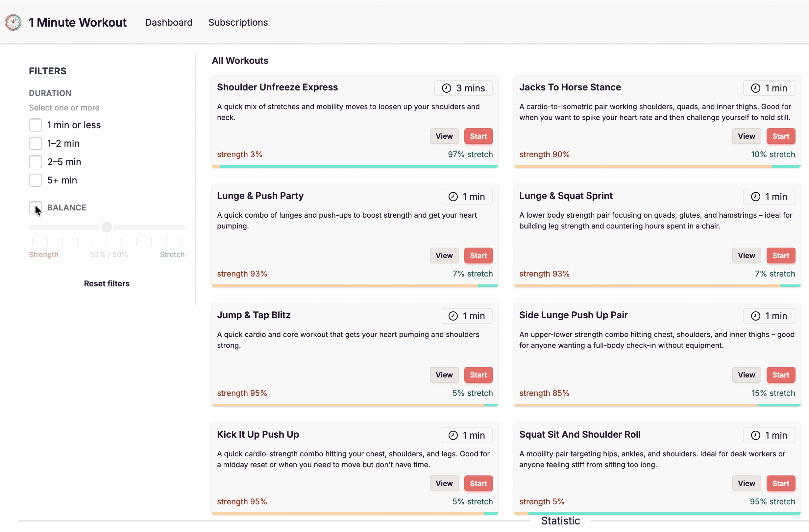Click clock icon on Lunge & Squat Sprint
Image resolution: width=809 pixels, height=532 pixels.
[755, 197]
